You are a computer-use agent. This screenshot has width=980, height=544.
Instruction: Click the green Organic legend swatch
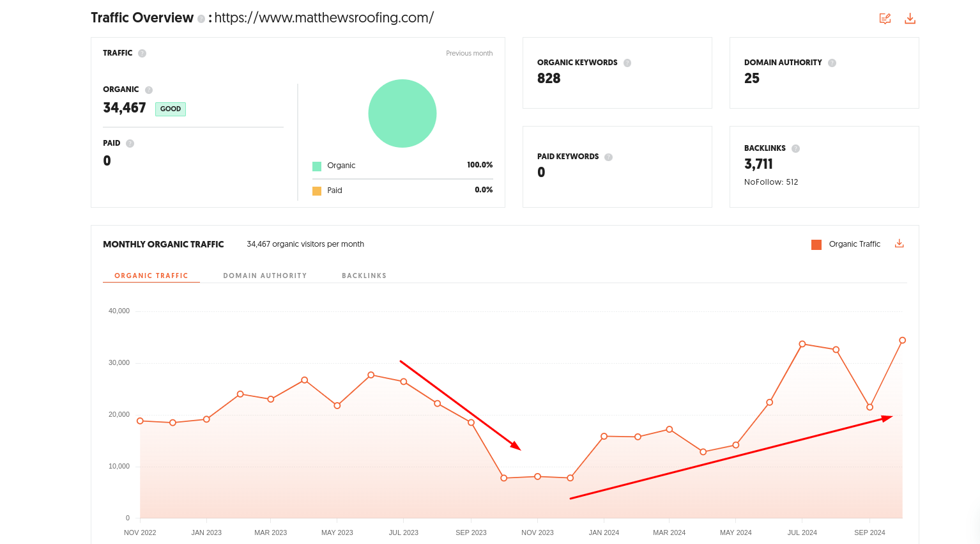[x=317, y=166]
